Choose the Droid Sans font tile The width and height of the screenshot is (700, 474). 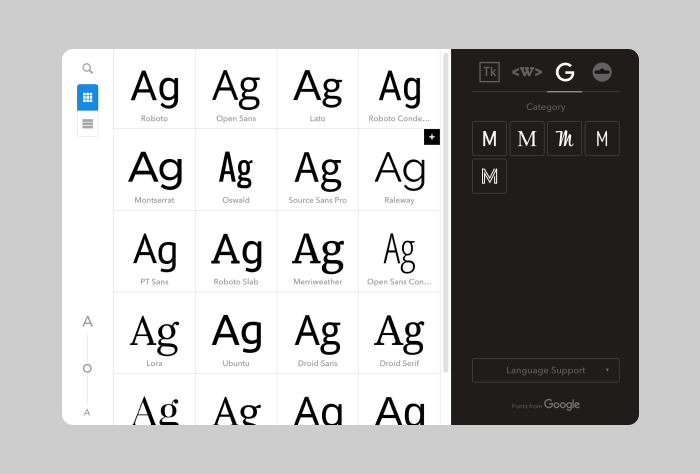[x=317, y=333]
